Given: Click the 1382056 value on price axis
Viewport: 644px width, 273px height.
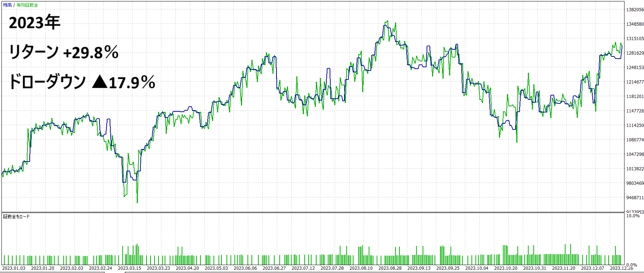Looking at the screenshot, I should tap(635, 10).
